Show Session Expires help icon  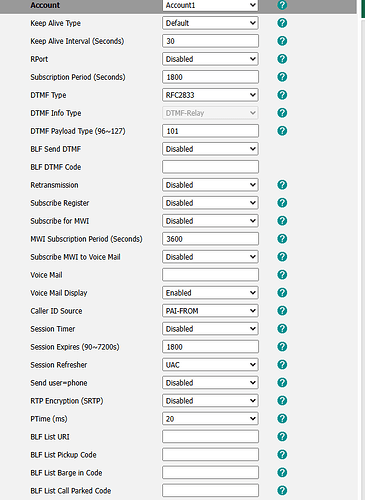click(282, 347)
